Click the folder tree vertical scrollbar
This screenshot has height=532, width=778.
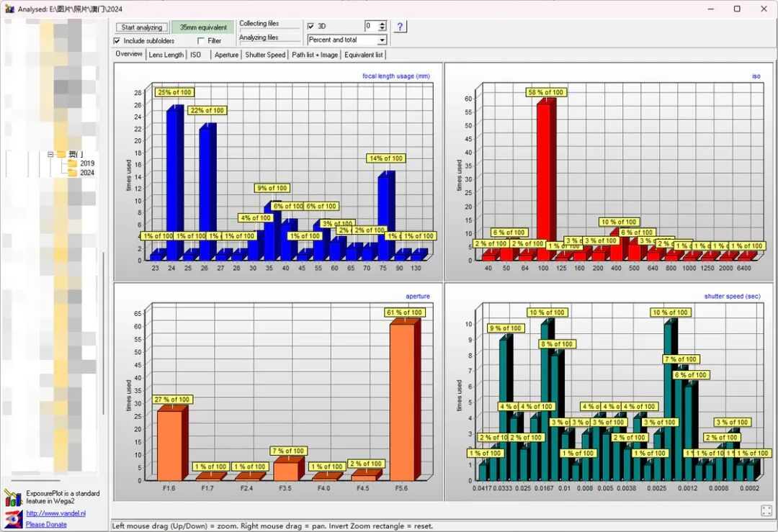103,333
